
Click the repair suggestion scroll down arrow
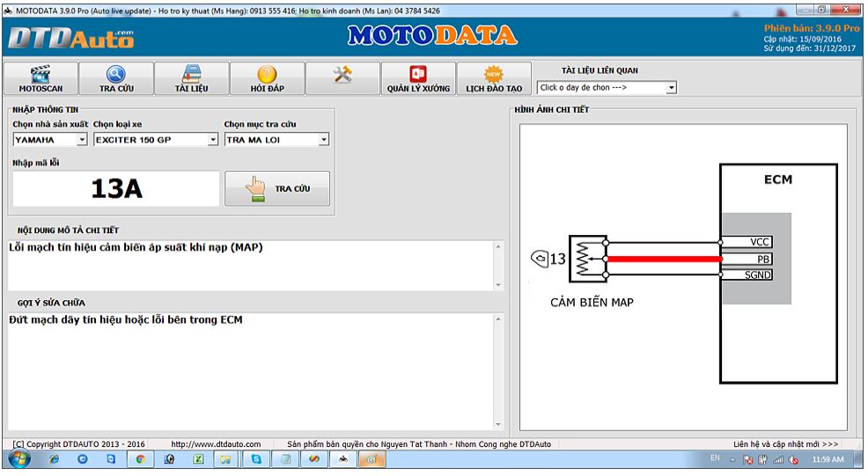coord(498,424)
